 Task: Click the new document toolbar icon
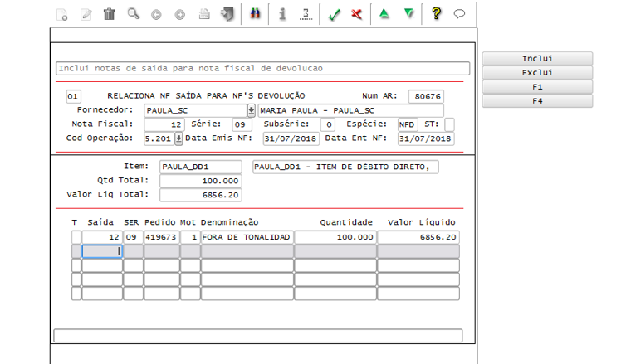(x=62, y=15)
